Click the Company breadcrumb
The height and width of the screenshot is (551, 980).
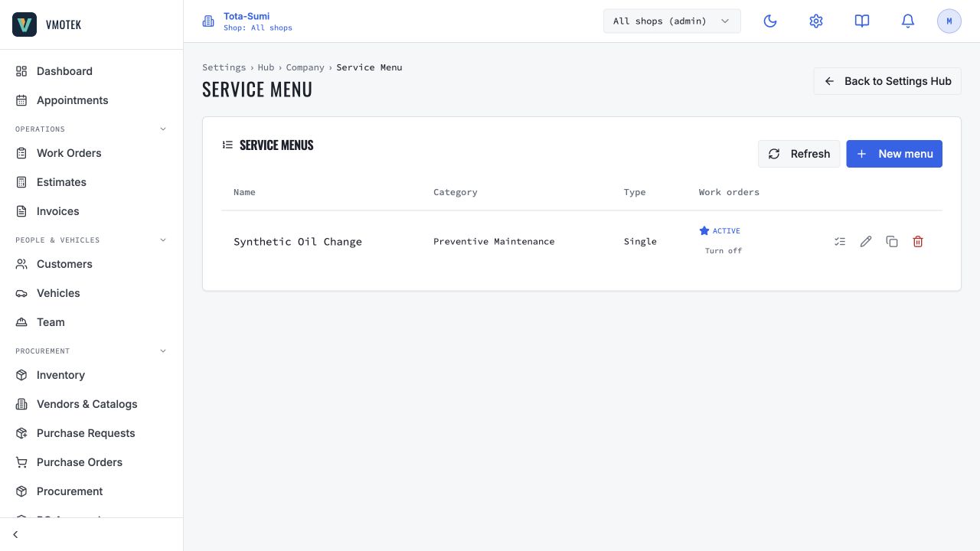[305, 67]
